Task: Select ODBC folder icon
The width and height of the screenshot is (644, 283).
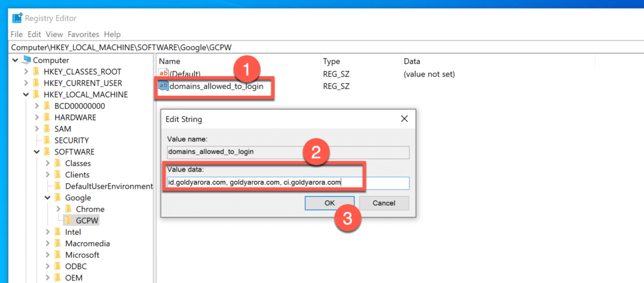Action: [58, 266]
